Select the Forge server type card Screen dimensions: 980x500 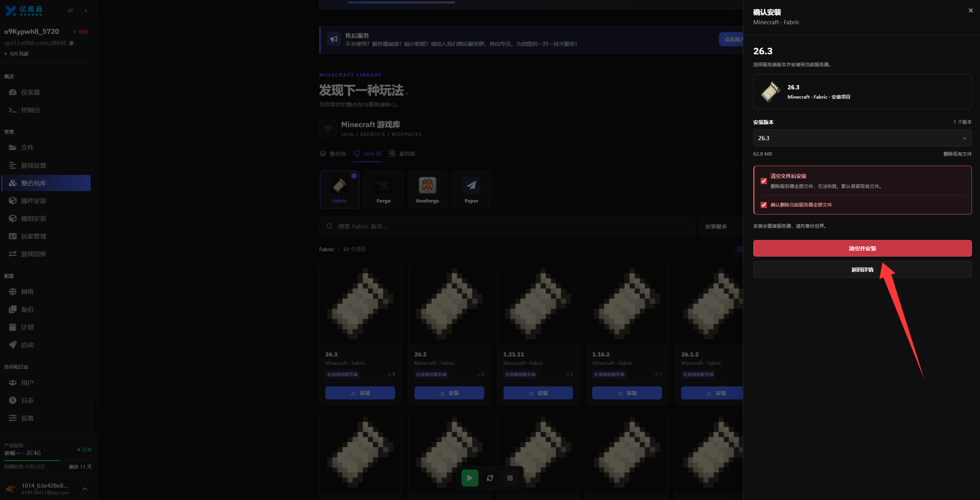tap(383, 190)
